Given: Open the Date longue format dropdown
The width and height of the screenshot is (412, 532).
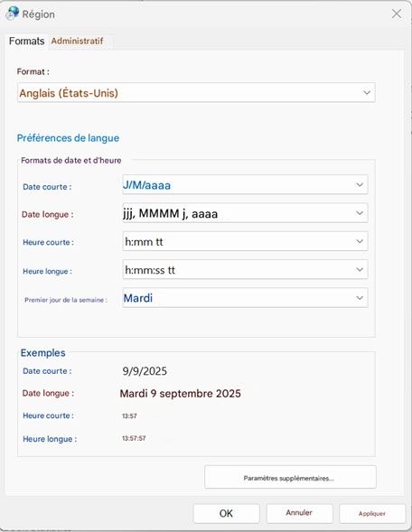Looking at the screenshot, I should point(245,213).
